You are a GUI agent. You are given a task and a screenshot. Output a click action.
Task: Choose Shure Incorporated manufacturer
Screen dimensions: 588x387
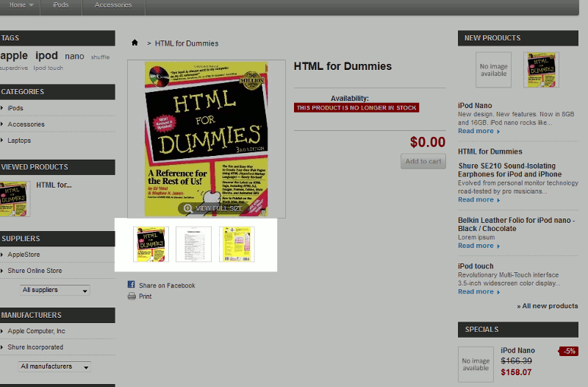click(35, 347)
